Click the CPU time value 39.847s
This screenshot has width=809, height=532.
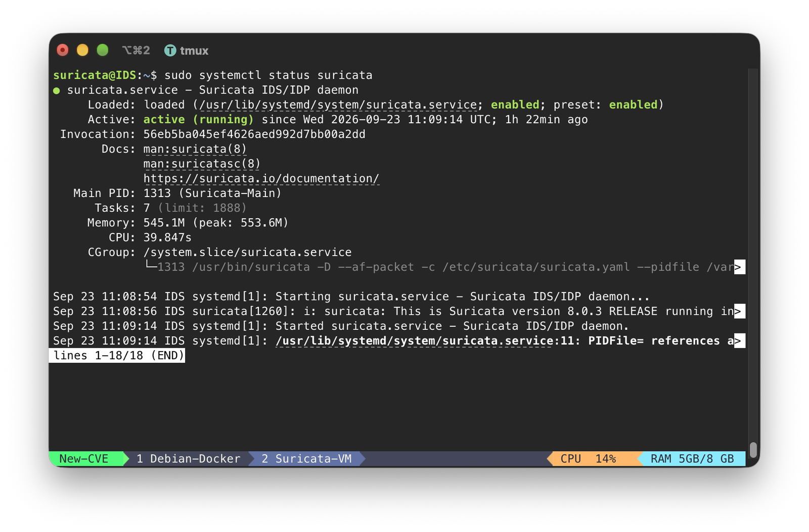[x=167, y=237]
